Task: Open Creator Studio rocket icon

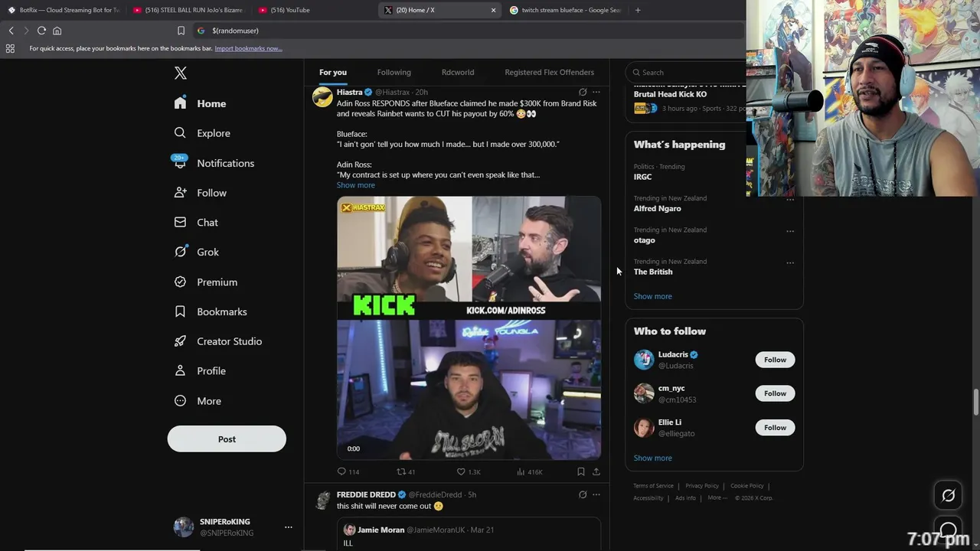Action: click(180, 341)
